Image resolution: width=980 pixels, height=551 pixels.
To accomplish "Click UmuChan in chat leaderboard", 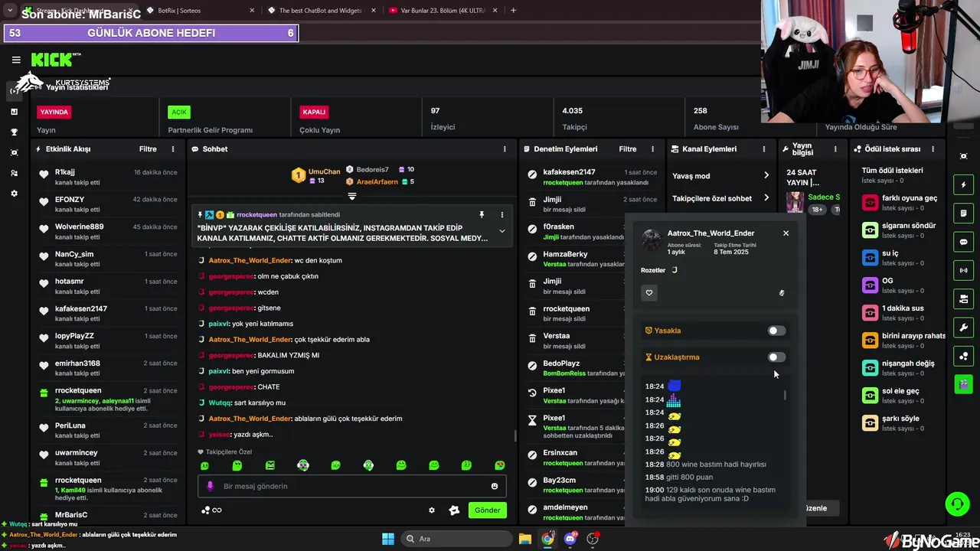I will pyautogui.click(x=324, y=171).
